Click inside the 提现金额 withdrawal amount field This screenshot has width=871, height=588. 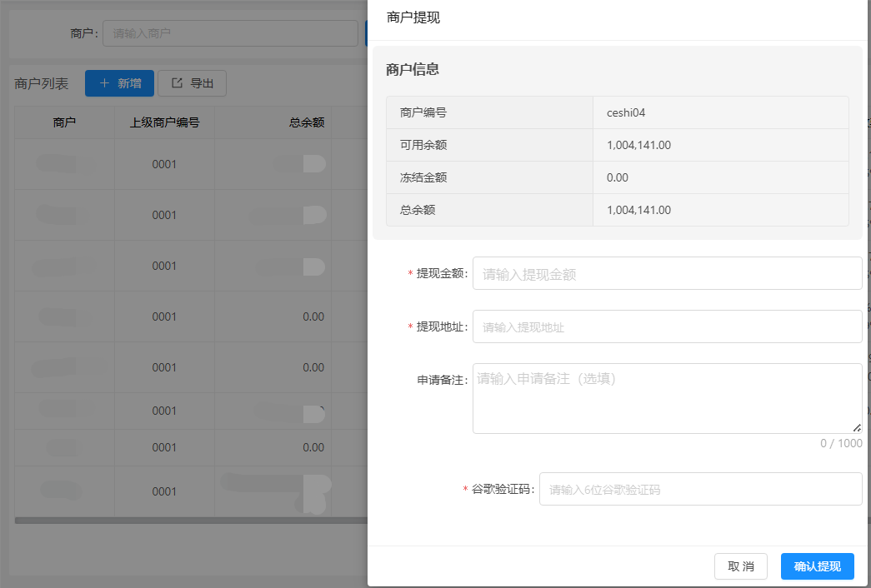coord(667,272)
